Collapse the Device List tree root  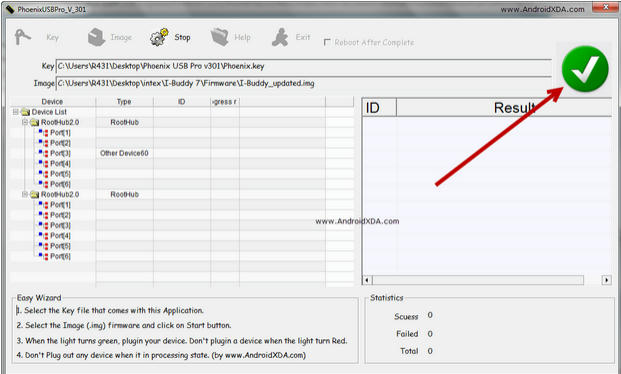(16, 112)
